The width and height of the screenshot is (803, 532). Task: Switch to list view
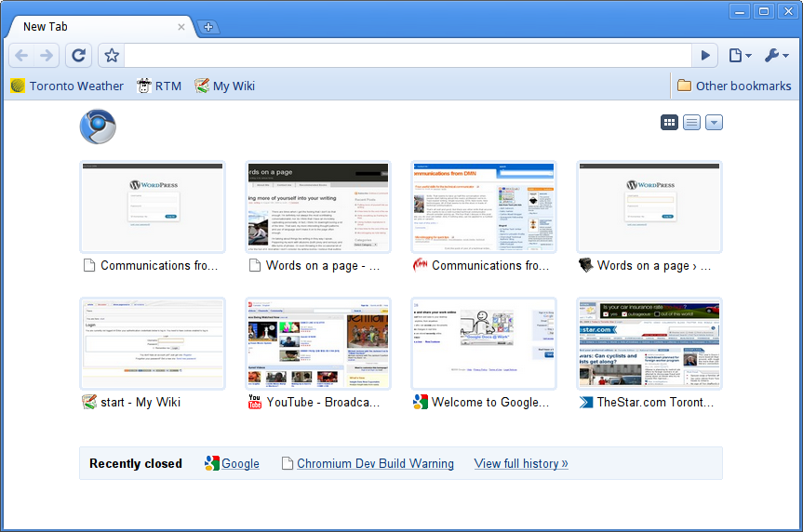point(691,123)
